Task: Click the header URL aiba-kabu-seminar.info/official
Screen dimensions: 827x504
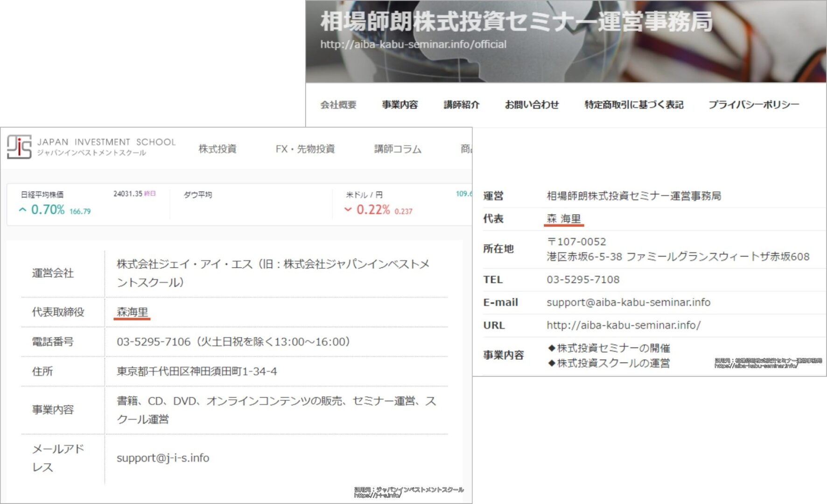Action: pyautogui.click(x=413, y=44)
